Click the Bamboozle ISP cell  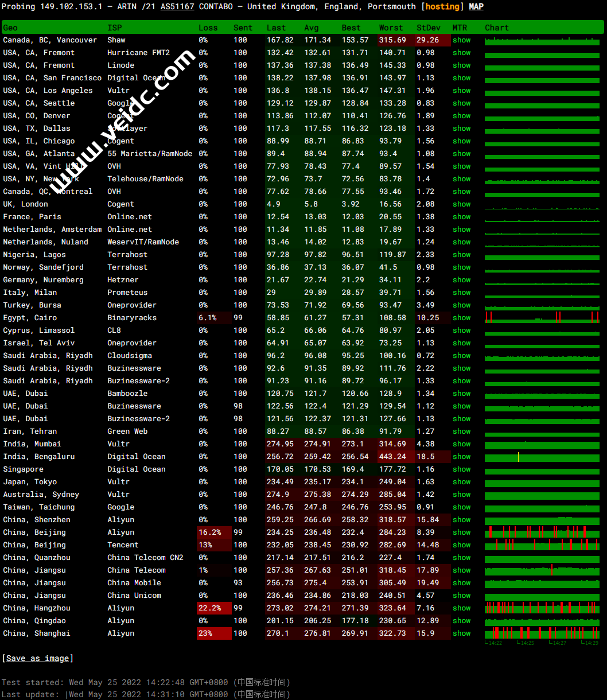(127, 394)
